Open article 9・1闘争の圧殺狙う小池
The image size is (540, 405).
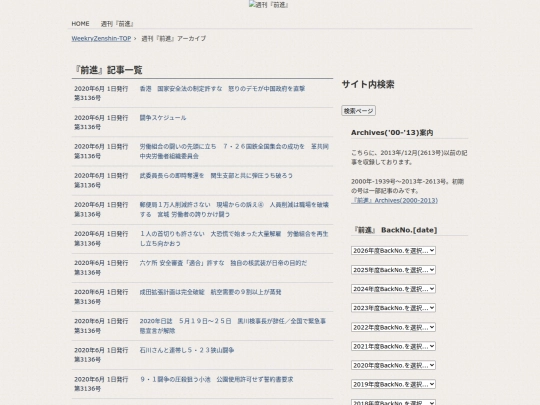tap(216, 380)
